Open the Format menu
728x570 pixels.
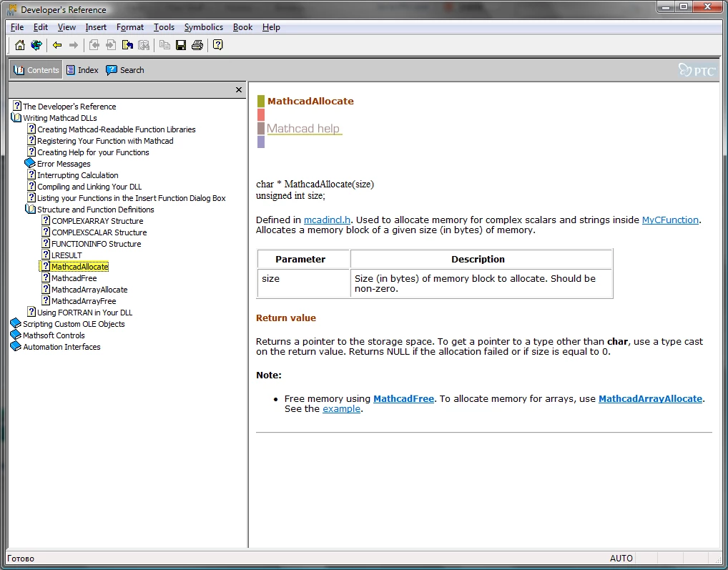pos(130,27)
